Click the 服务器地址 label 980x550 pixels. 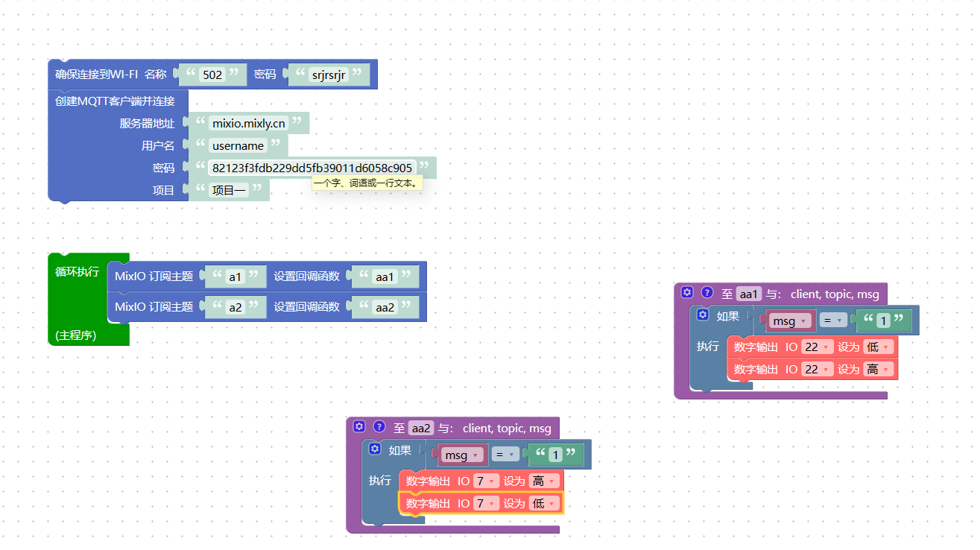click(147, 124)
